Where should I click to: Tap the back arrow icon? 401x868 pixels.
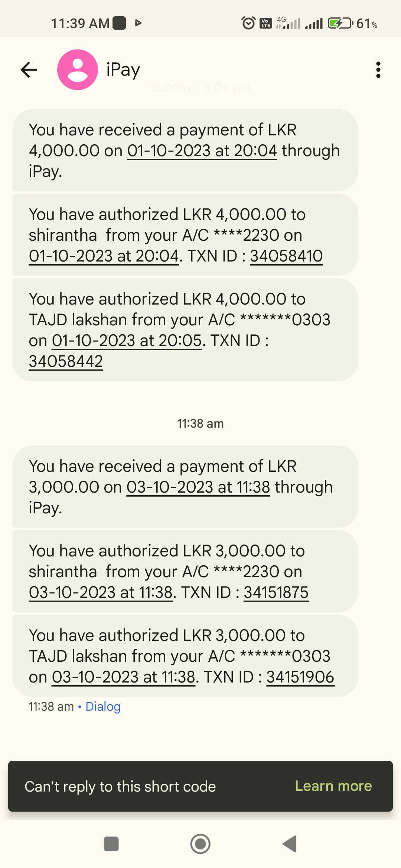(x=29, y=70)
